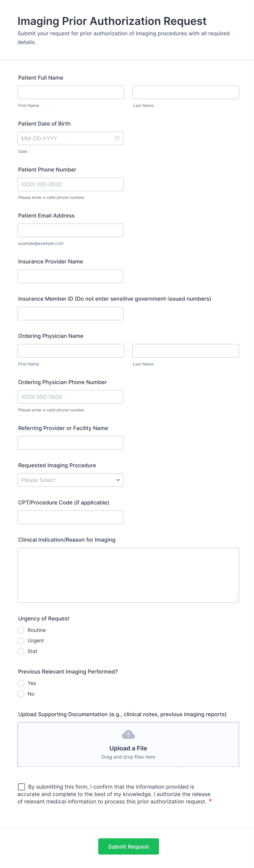The image size is (254, 868).
Task: Focus the Ordering Physician Phone Number field
Action: tap(70, 397)
